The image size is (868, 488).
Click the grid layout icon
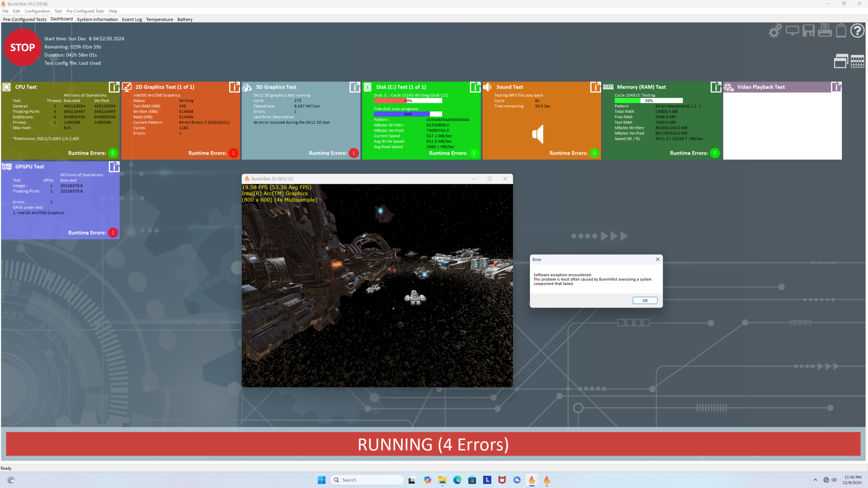click(x=857, y=62)
